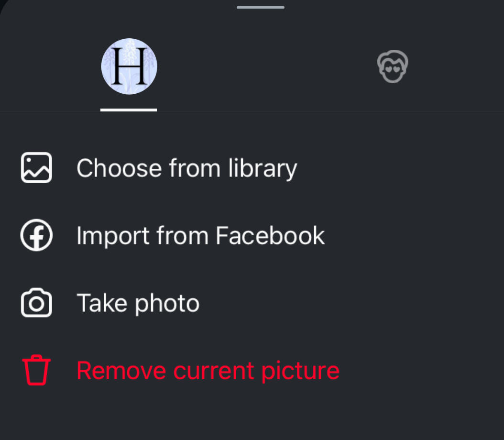Choose from library option text
Image resolution: width=504 pixels, height=440 pixels.
click(x=187, y=168)
